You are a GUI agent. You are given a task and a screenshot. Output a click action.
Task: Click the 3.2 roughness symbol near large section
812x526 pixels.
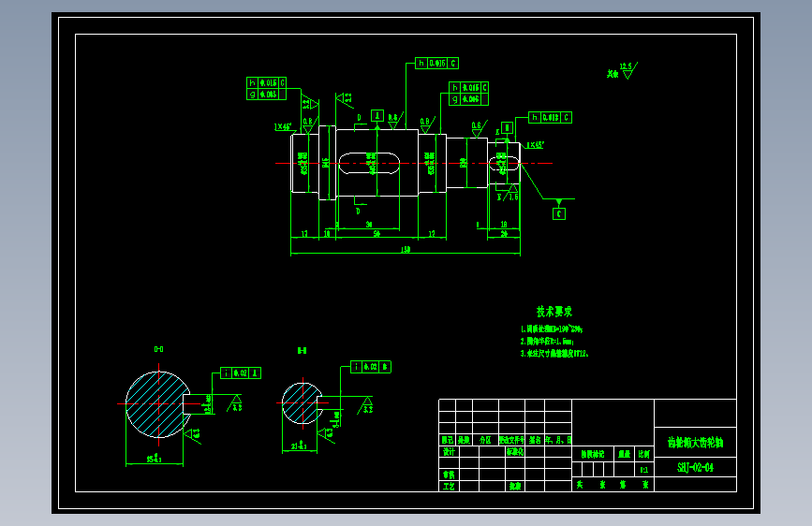(x=235, y=403)
